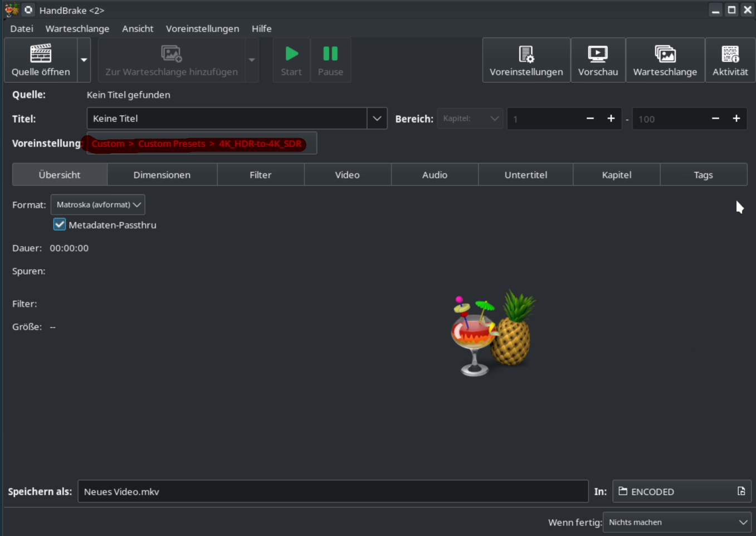
Task: Minimize the HandBrake window
Action: [x=716, y=10]
